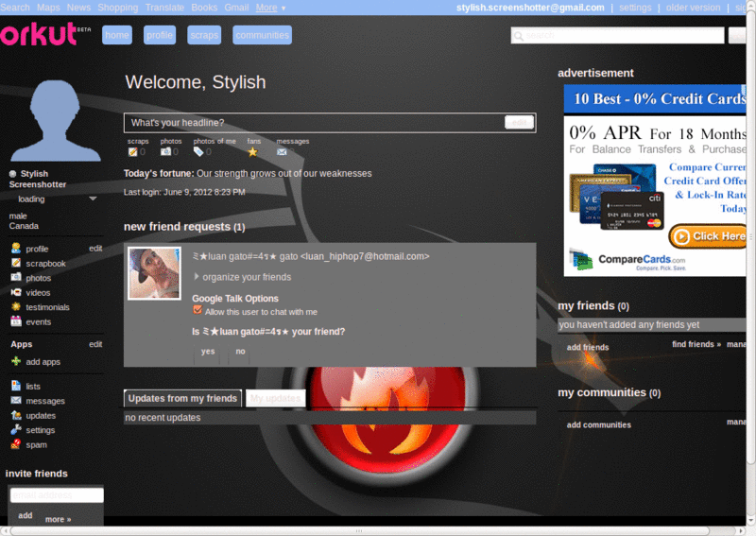The width and height of the screenshot is (756, 536).
Task: Open the find friends » link
Action: [696, 344]
